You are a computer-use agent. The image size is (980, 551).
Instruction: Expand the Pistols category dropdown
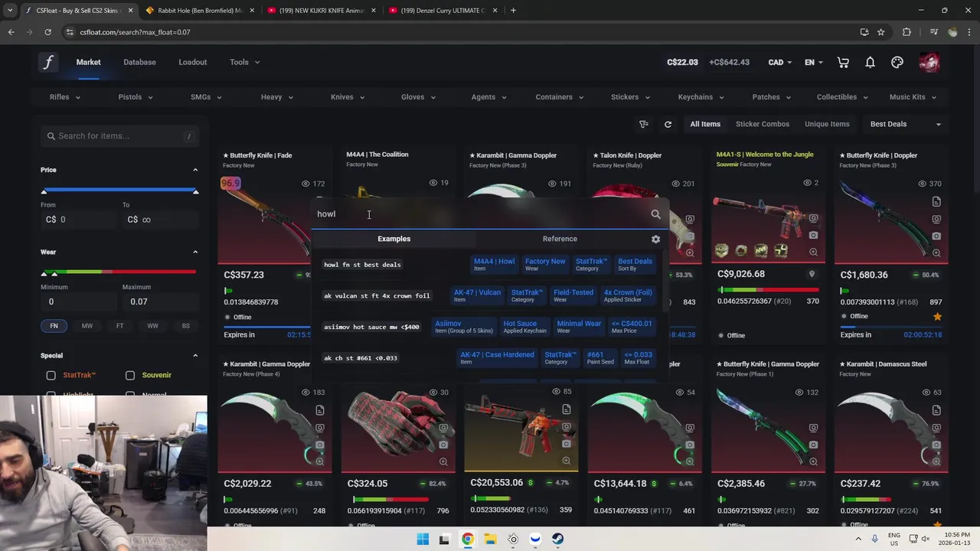click(136, 97)
